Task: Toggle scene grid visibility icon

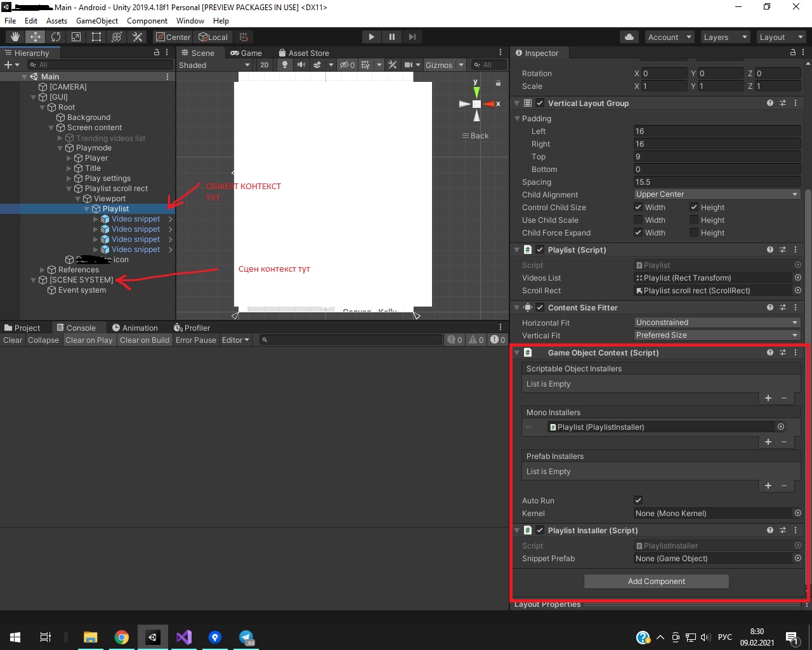Action: click(366, 65)
